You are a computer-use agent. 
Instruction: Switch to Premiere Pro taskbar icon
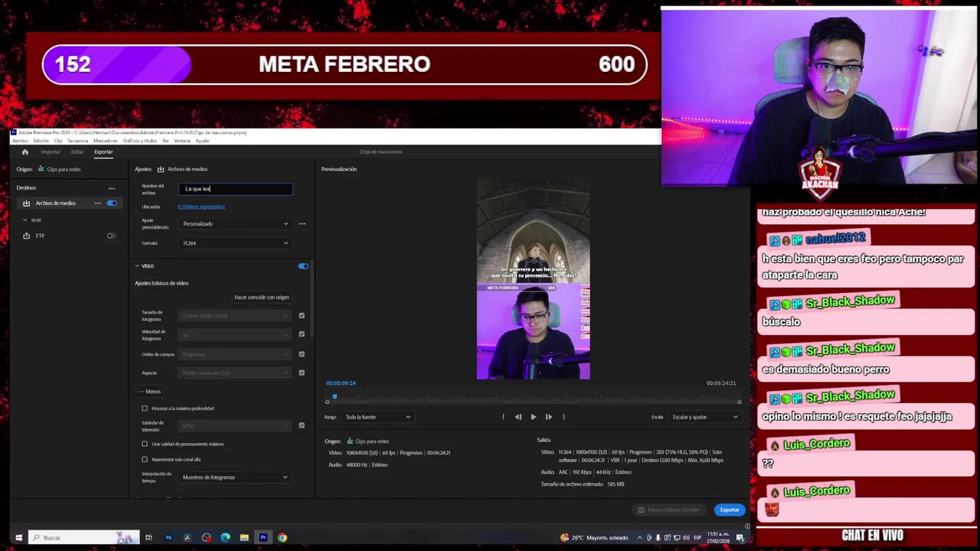click(263, 537)
